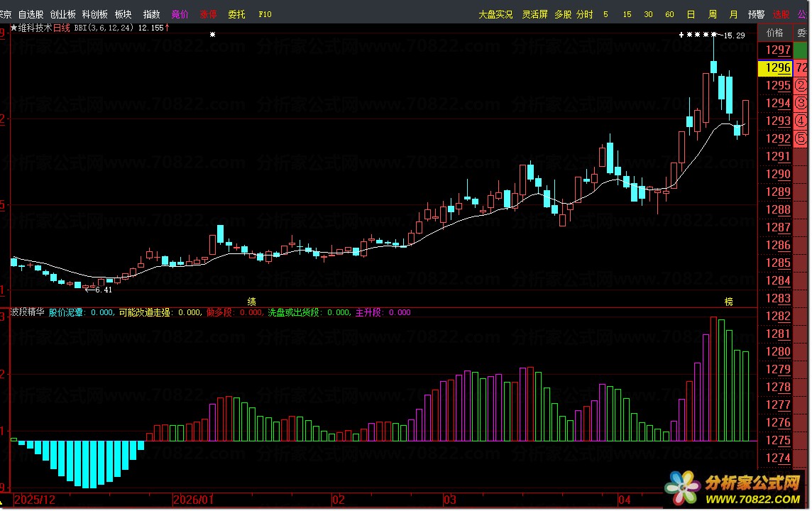Viewport: 812px width, 511px height.
Task: Switch to the 日 daily period
Action: [691, 14]
